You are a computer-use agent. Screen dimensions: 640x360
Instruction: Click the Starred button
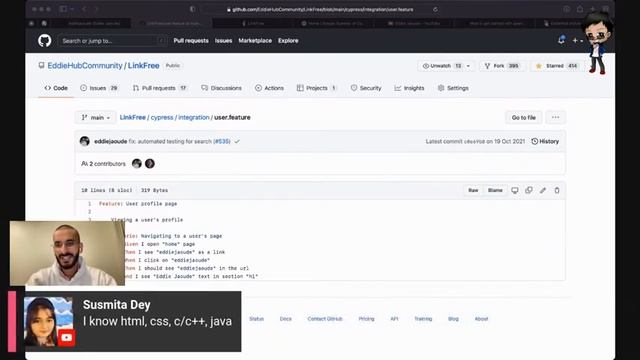(557, 66)
